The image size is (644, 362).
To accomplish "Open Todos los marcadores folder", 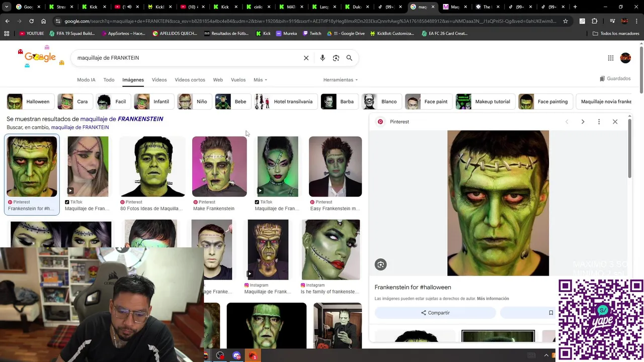I will [616, 33].
